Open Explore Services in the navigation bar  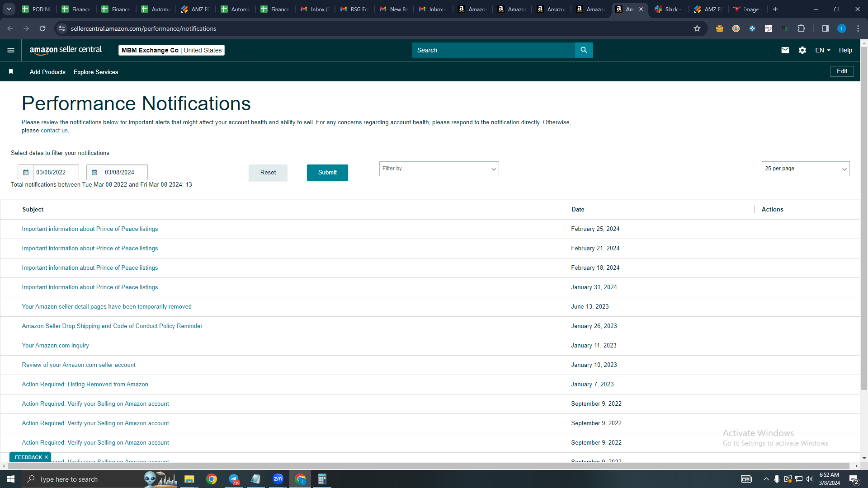[96, 72]
